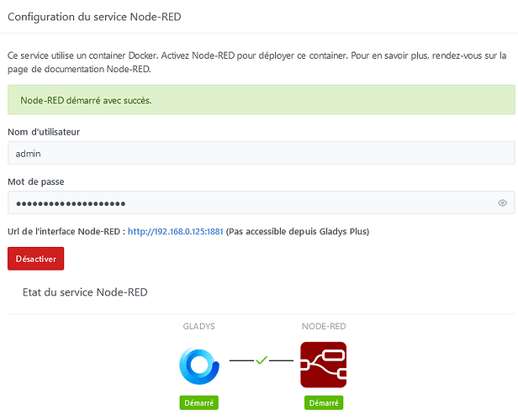Click the Url de l'interface Node-RED label
Viewport: 518px width, 420px height.
(x=66, y=231)
